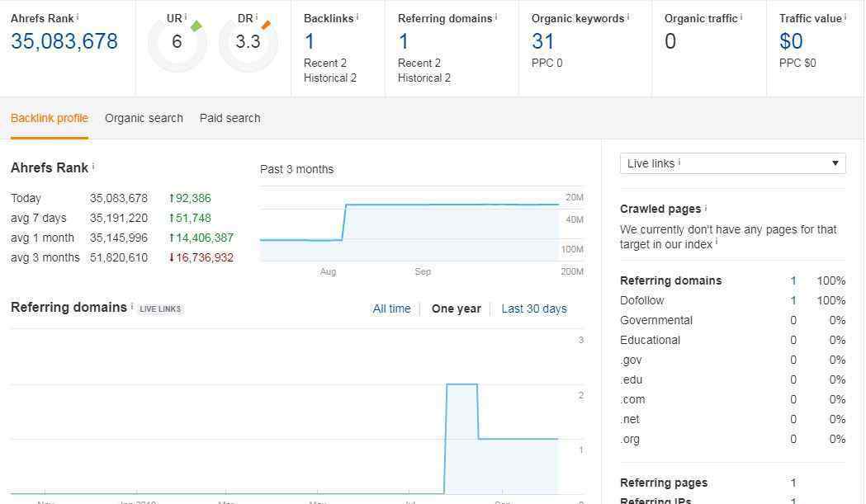The image size is (866, 504).
Task: Click the UR 6 gauge
Action: click(177, 43)
